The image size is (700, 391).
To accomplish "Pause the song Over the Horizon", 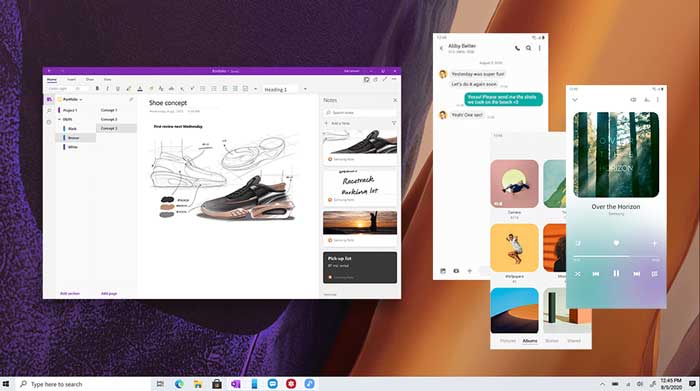I will pos(616,274).
